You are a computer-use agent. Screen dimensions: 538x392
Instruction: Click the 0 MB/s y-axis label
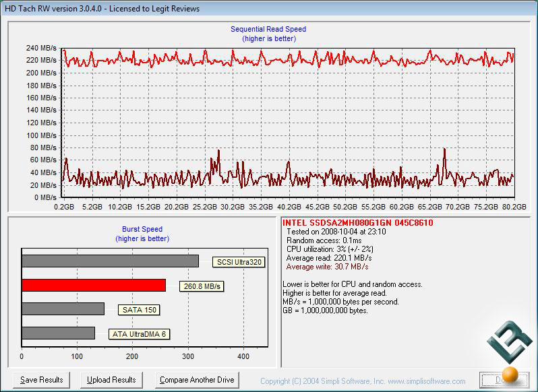point(45,197)
